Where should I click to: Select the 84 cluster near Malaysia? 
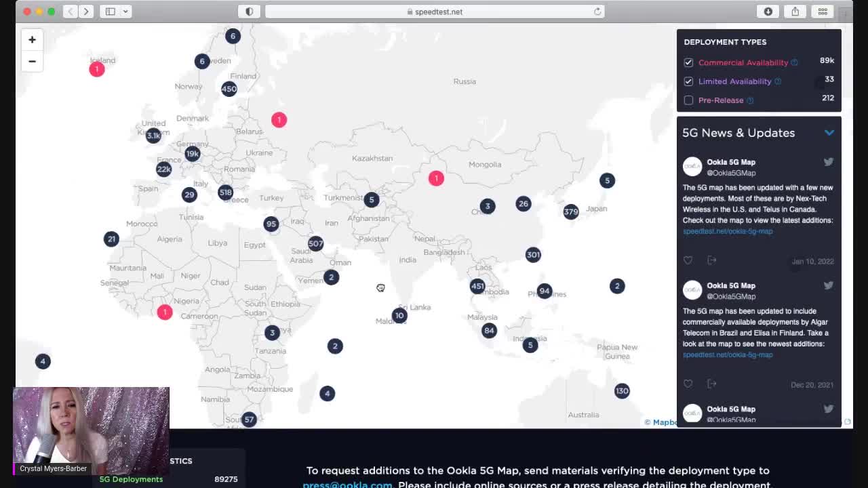click(489, 331)
